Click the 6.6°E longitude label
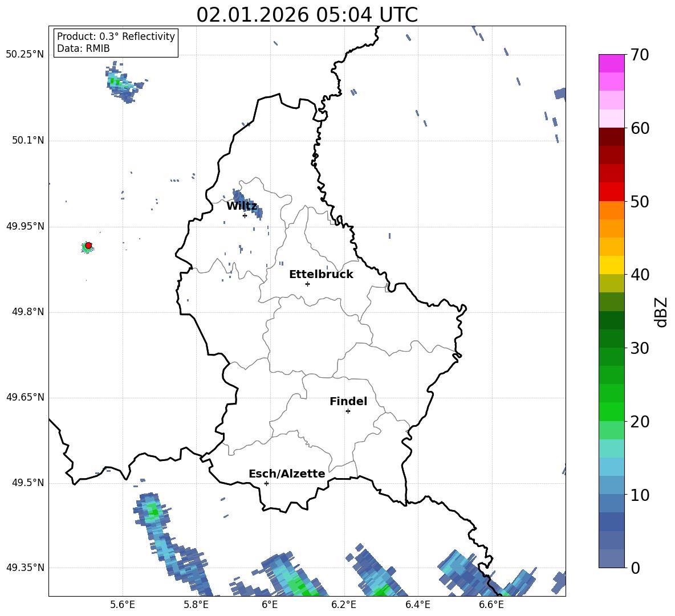 click(x=491, y=605)
